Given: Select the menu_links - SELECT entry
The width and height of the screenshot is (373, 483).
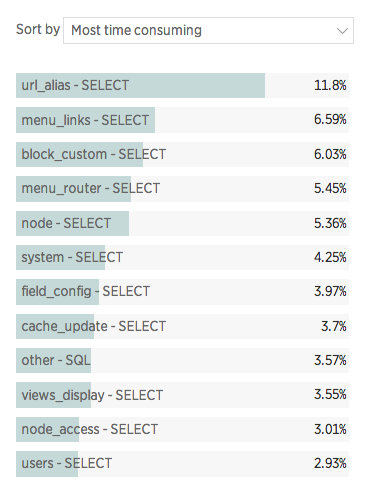Looking at the screenshot, I should [182, 120].
